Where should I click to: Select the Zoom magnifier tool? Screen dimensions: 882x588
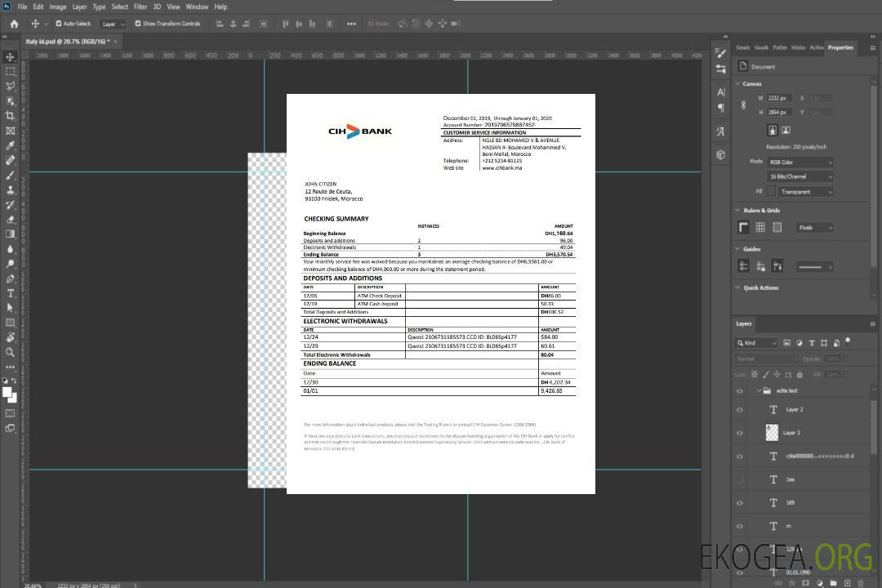pyautogui.click(x=10, y=352)
